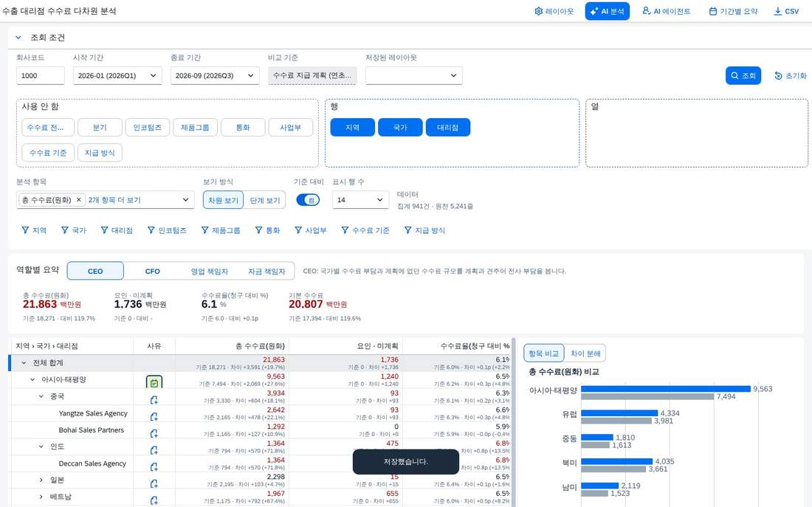812x507 pixels.
Task: Switch to 자금 책임자 role summary
Action: pyautogui.click(x=266, y=271)
